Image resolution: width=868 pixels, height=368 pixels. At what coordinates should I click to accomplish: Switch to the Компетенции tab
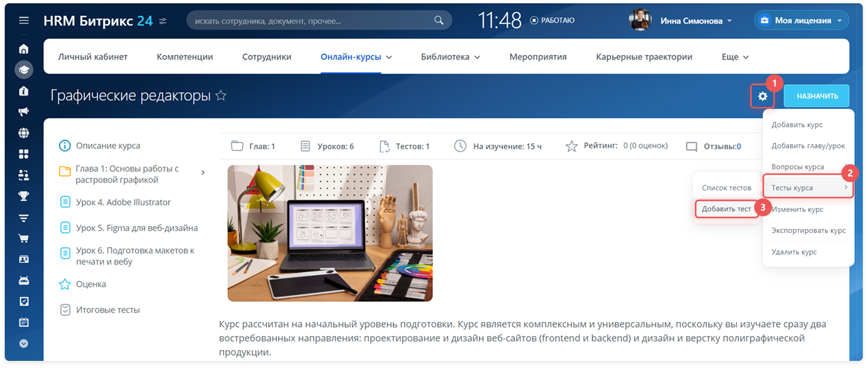(x=184, y=57)
